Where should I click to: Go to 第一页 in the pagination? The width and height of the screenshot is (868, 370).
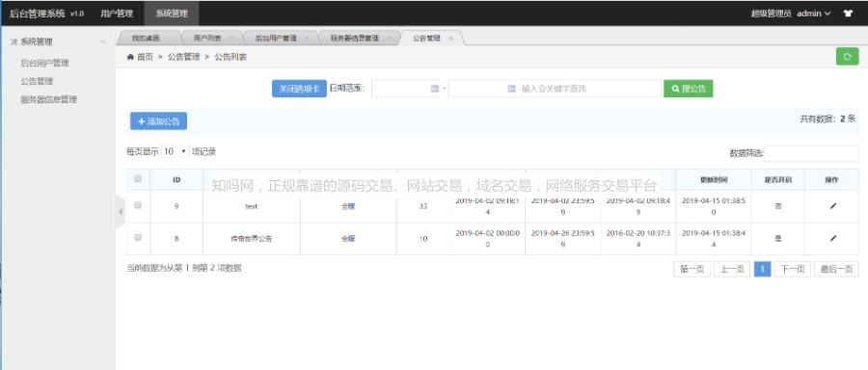pyautogui.click(x=692, y=270)
